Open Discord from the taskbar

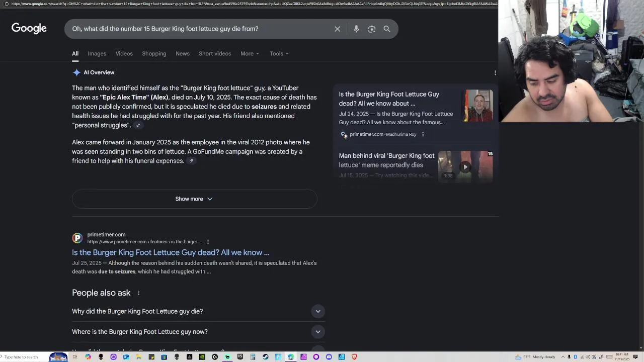point(329,357)
